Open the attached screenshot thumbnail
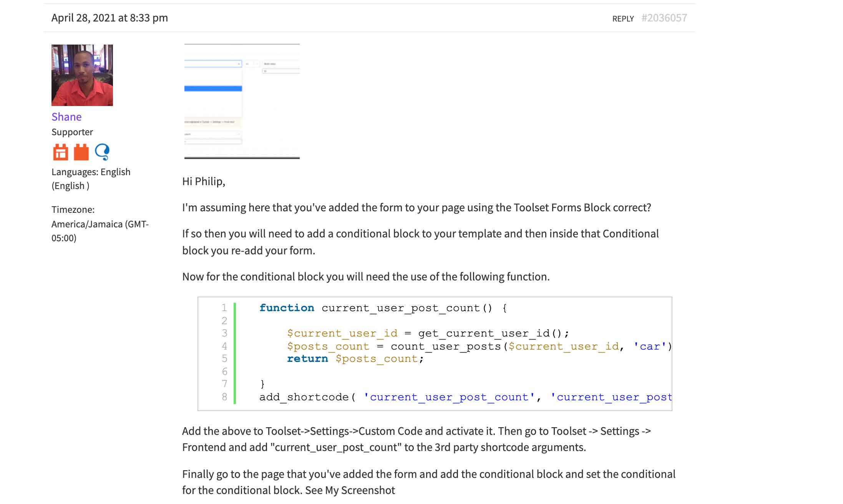843x504 pixels. [242, 101]
